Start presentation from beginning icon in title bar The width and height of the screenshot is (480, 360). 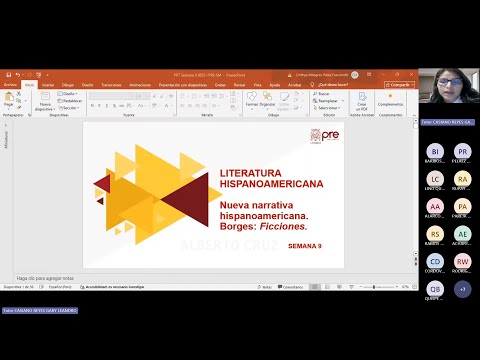[x=39, y=75]
